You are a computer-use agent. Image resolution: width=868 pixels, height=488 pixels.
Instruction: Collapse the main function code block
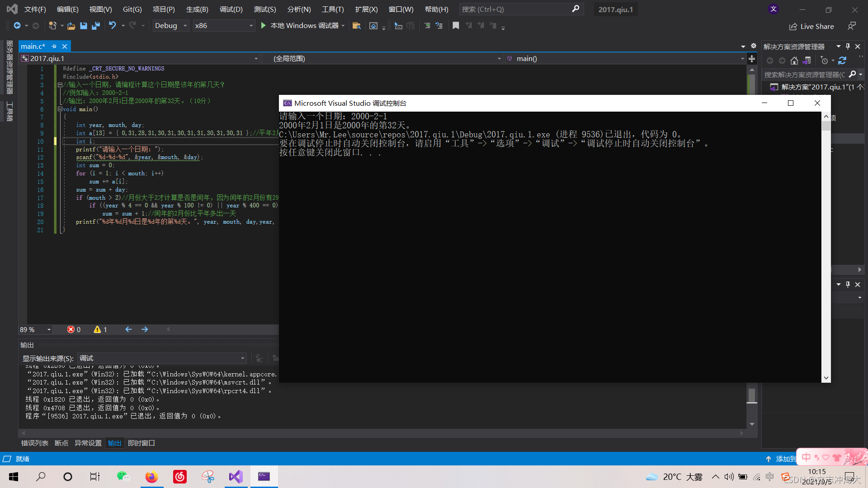[60, 109]
